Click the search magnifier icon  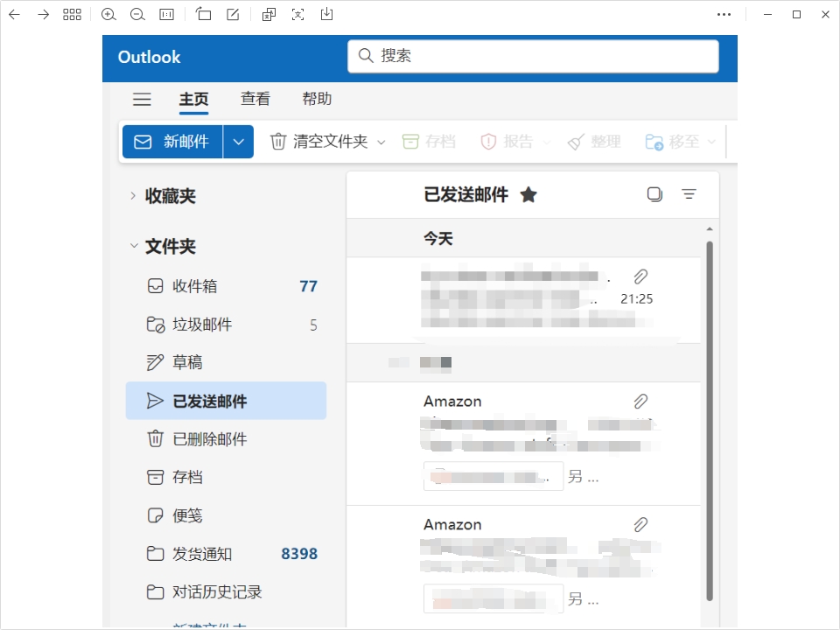(366, 56)
